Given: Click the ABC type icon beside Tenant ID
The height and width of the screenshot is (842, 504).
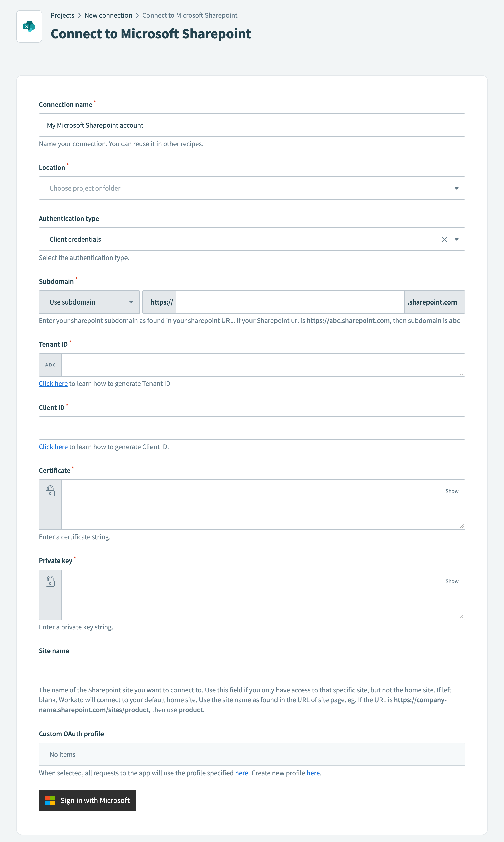Looking at the screenshot, I should tap(50, 365).
